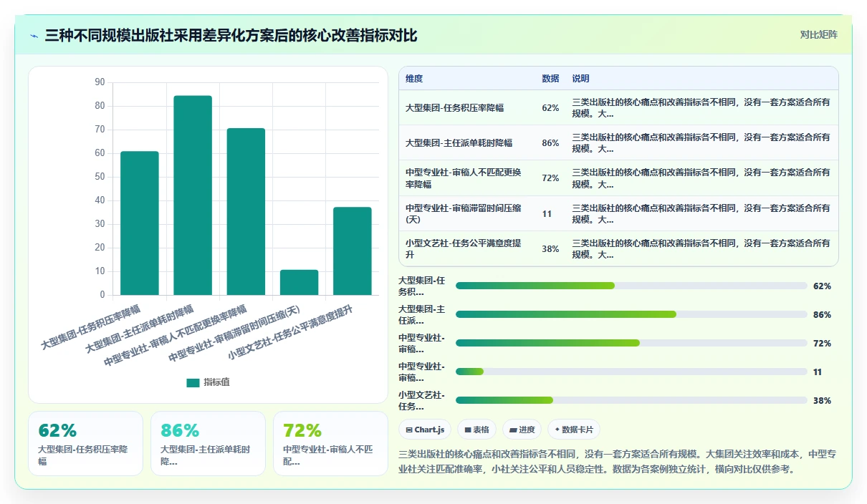Click the 38% value in table
Viewport: 867px width, 504px height.
[550, 248]
